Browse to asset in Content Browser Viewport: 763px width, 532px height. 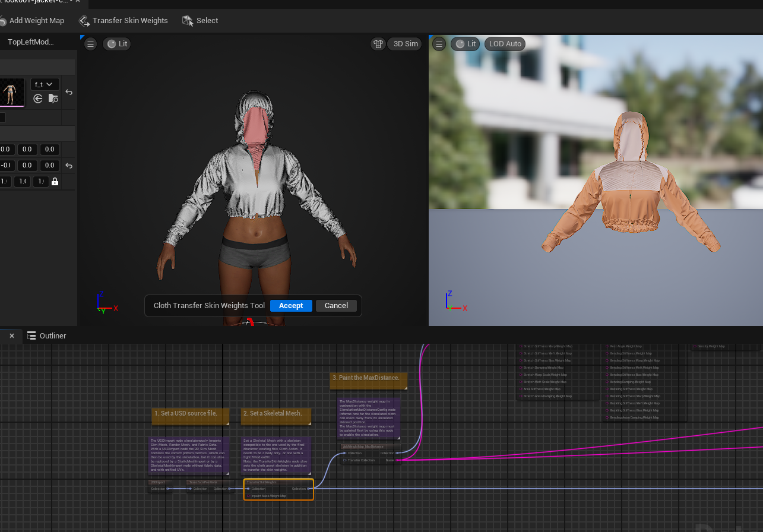[x=53, y=99]
